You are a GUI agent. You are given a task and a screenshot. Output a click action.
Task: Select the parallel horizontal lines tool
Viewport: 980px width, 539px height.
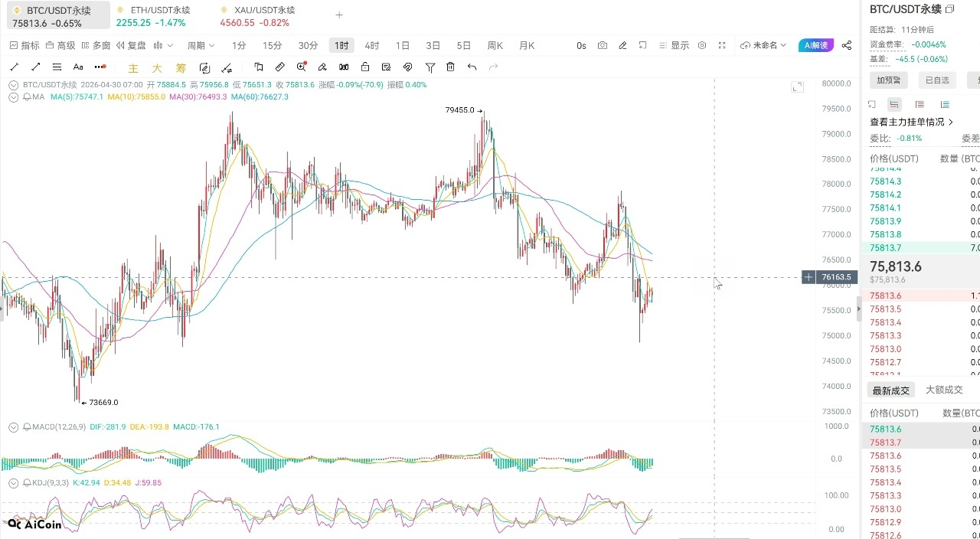pos(57,67)
